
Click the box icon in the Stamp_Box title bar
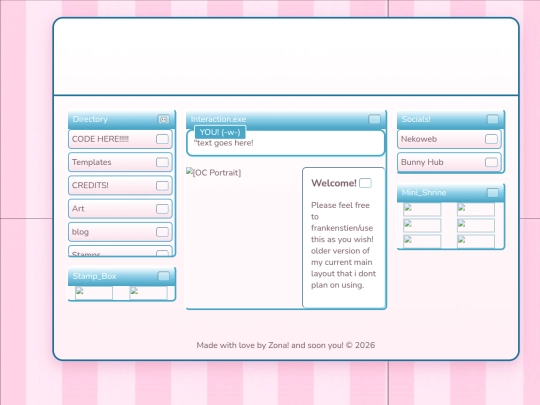[164, 276]
